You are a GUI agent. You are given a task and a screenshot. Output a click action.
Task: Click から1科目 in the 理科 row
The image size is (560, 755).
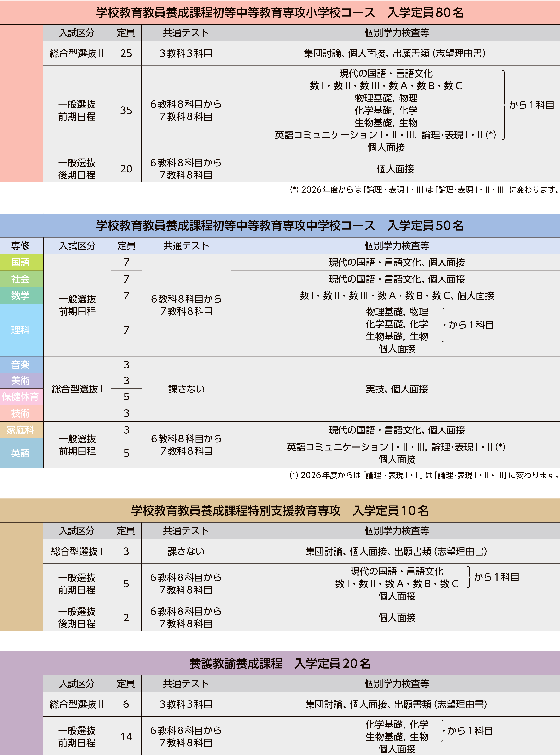click(471, 325)
